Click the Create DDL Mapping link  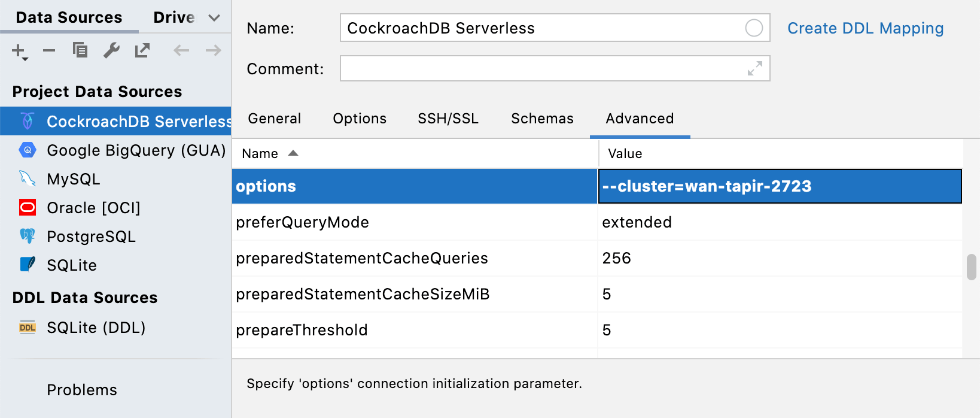tap(865, 28)
